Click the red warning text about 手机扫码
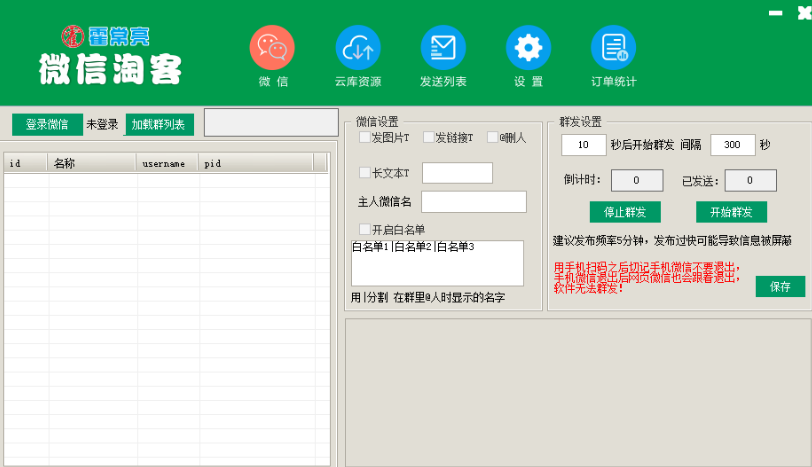Screen dimensions: 812x467 [x=647, y=278]
